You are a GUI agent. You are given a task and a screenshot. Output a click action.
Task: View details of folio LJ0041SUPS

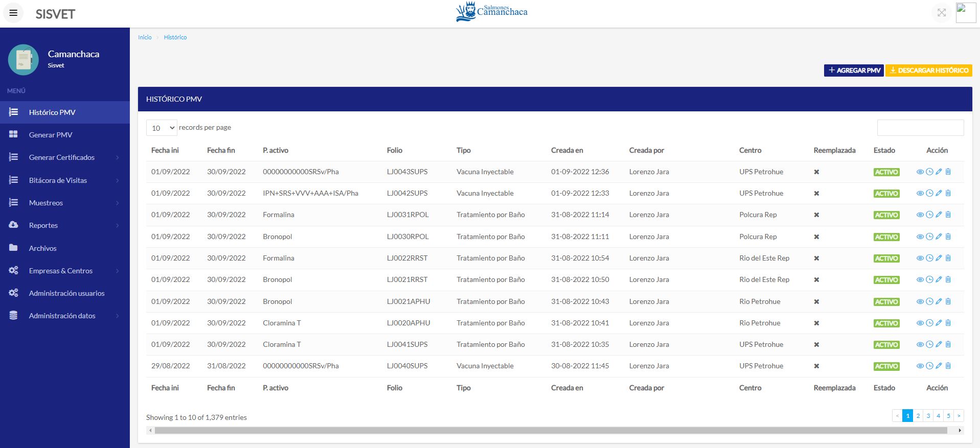point(920,345)
